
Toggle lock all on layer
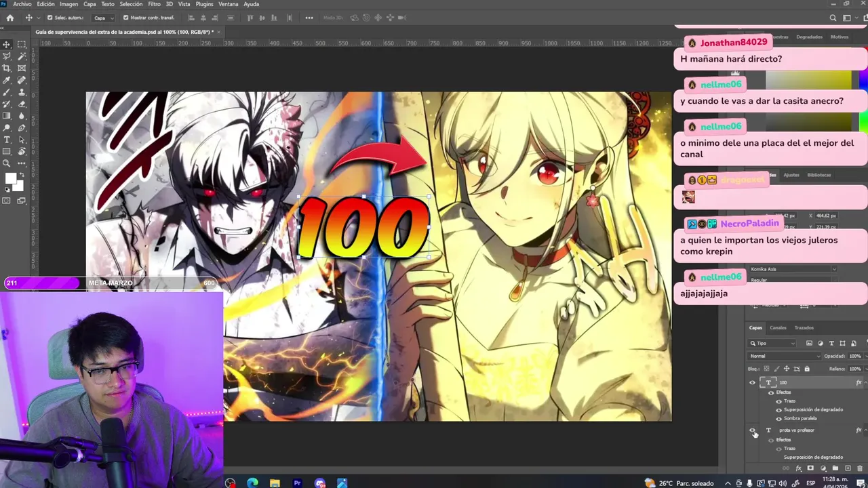point(807,369)
